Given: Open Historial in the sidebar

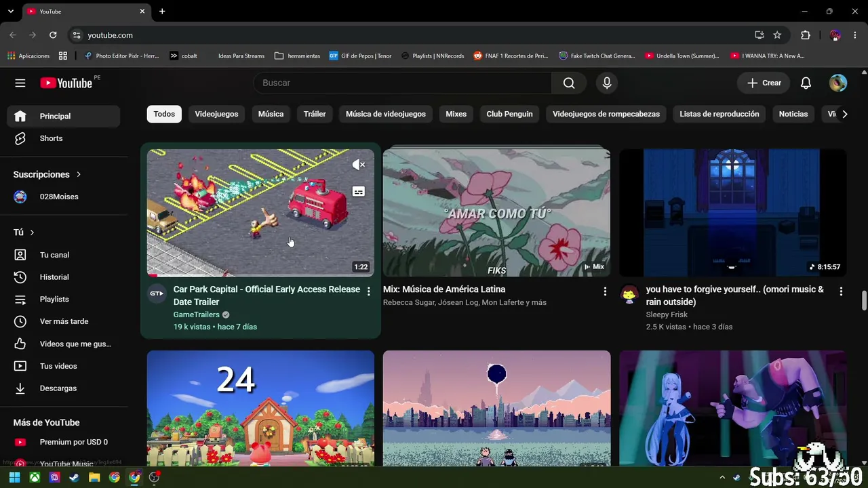Looking at the screenshot, I should point(64,277).
